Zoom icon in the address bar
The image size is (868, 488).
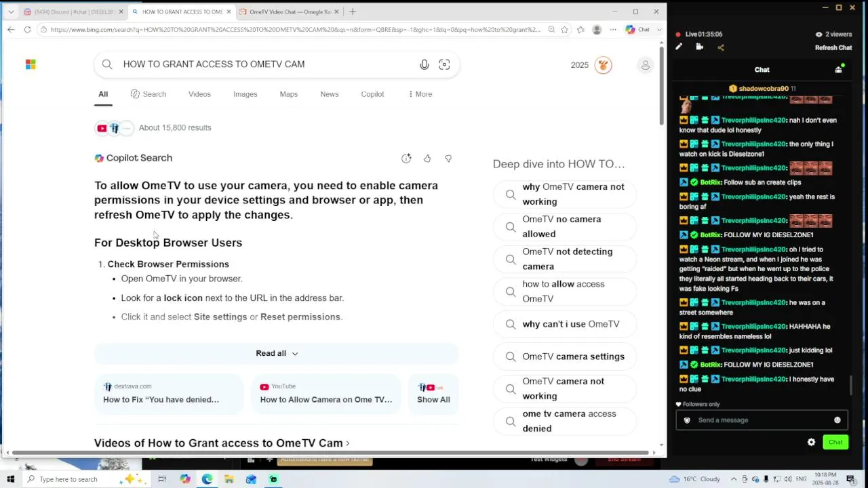pos(551,30)
